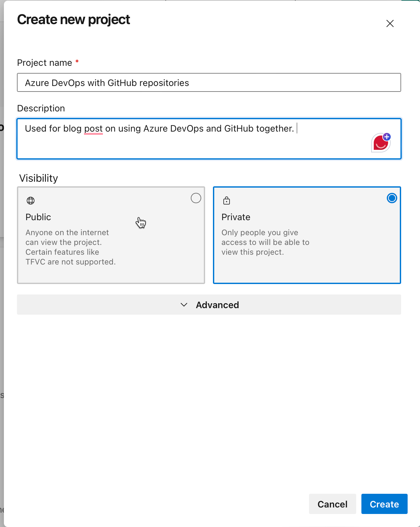Click the Private card description text
Image resolution: width=420 pixels, height=527 pixels.
coord(265,242)
